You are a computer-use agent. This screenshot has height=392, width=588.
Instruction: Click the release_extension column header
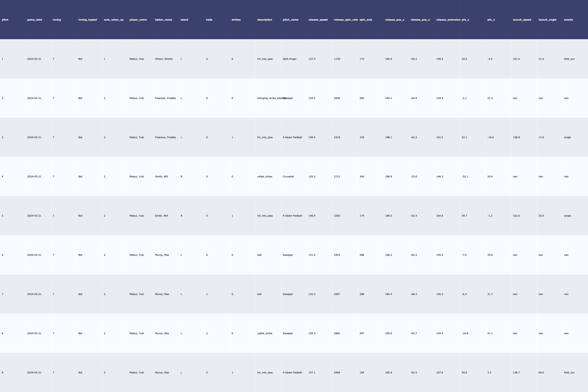coord(448,20)
